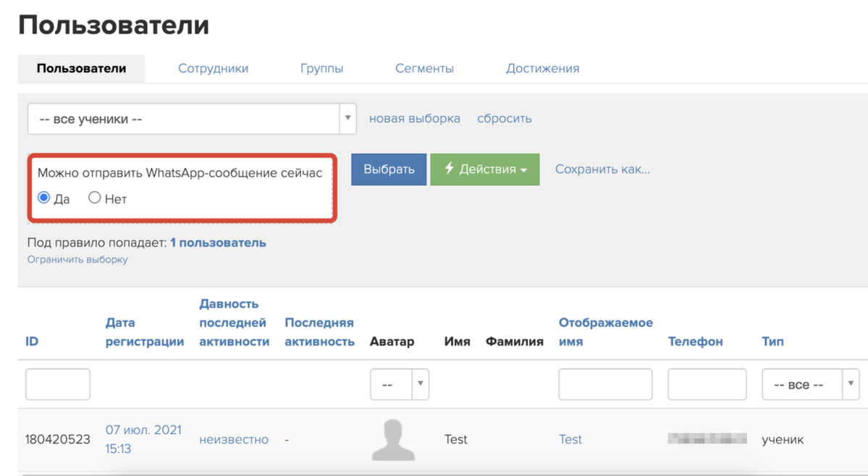Click the 'сбросить' reset link
Viewport: 868px width, 476px height.
(504, 119)
